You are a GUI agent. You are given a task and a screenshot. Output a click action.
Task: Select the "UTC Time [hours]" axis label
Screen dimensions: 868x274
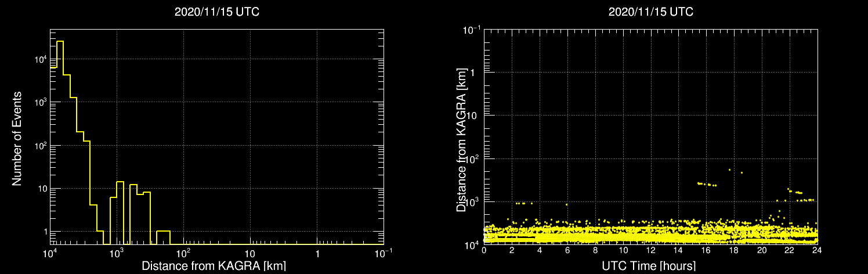tap(650, 266)
